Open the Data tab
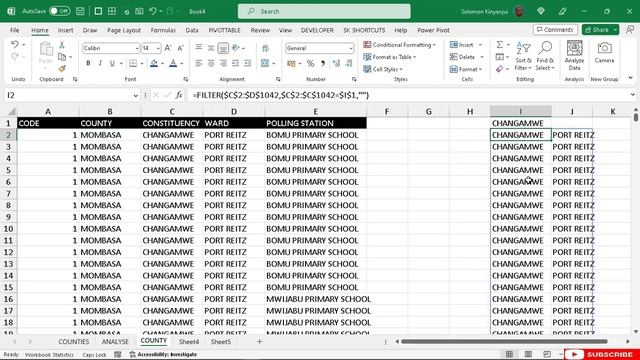The image size is (640, 360). point(192,30)
